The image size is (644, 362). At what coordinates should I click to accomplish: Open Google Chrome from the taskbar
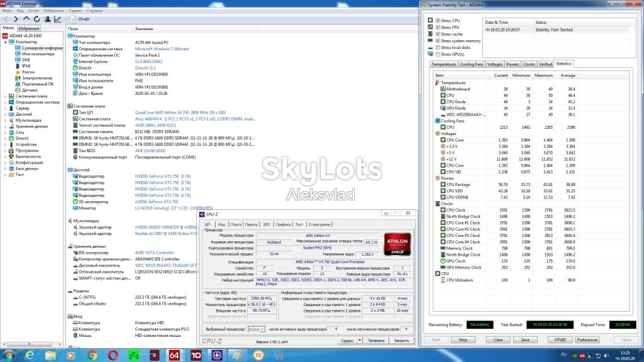tap(92, 356)
